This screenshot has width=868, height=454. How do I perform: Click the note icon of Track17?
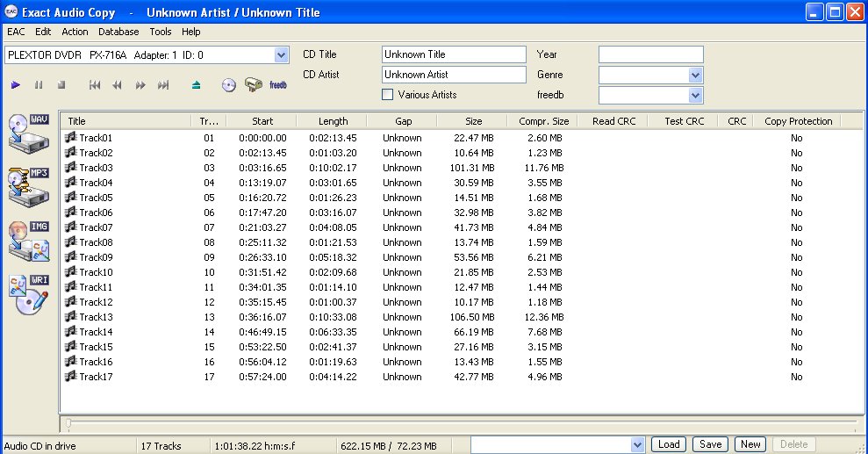[x=70, y=377]
